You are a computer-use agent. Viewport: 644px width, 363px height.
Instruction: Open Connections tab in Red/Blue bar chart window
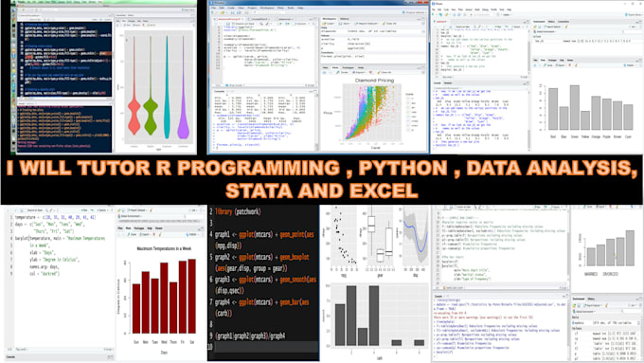[x=563, y=22]
